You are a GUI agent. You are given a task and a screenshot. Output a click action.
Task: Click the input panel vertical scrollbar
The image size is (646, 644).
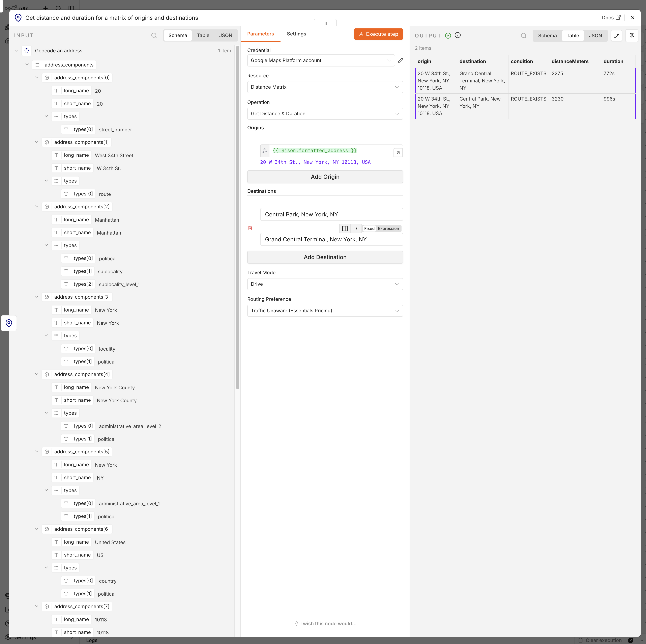pyautogui.click(x=237, y=217)
